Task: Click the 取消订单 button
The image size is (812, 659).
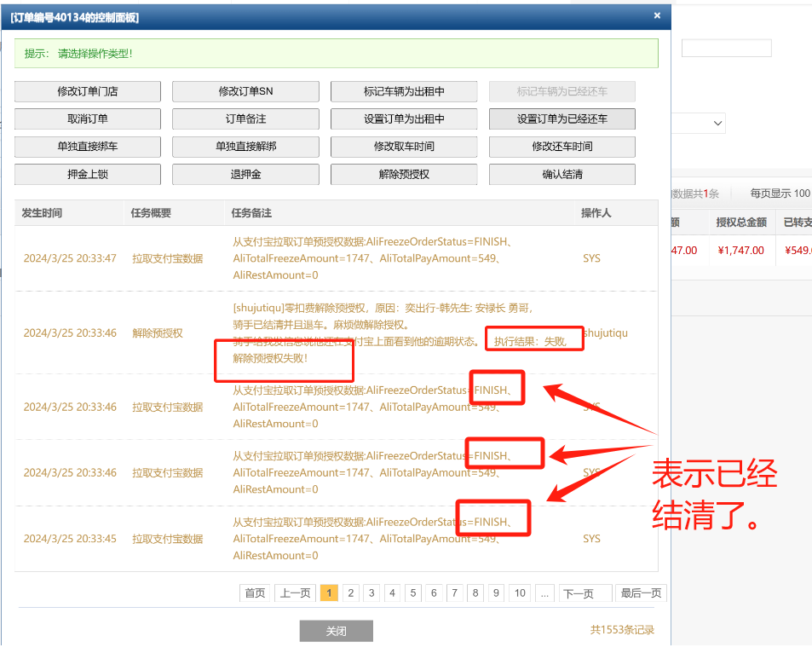Action: coord(88,119)
